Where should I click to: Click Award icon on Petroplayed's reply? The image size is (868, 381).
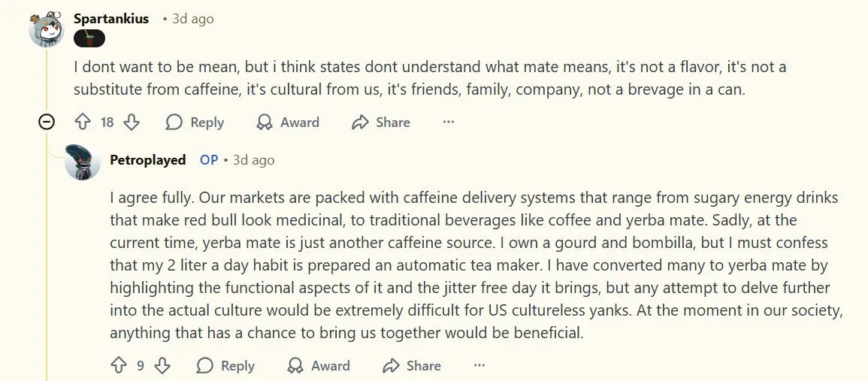click(x=295, y=366)
